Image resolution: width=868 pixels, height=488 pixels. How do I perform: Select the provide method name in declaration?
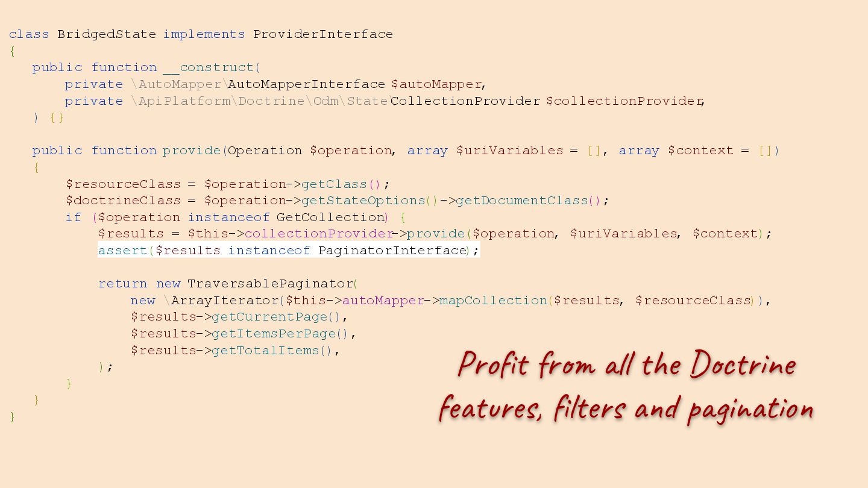point(192,151)
